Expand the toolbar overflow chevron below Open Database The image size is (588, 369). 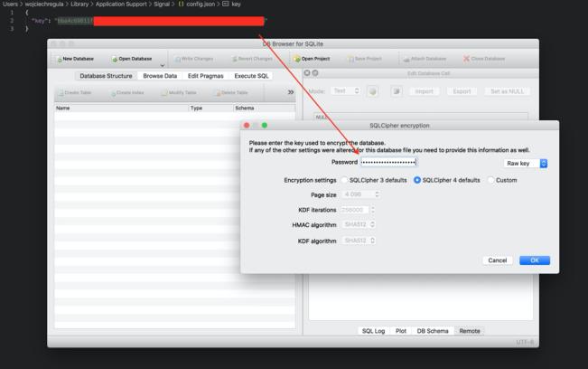[163, 66]
